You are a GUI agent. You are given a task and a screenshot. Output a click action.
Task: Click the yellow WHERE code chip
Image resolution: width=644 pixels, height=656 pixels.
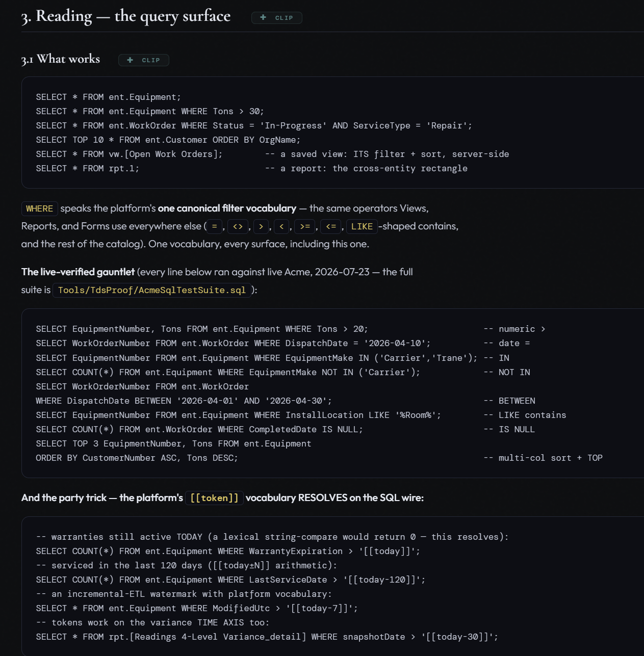40,208
